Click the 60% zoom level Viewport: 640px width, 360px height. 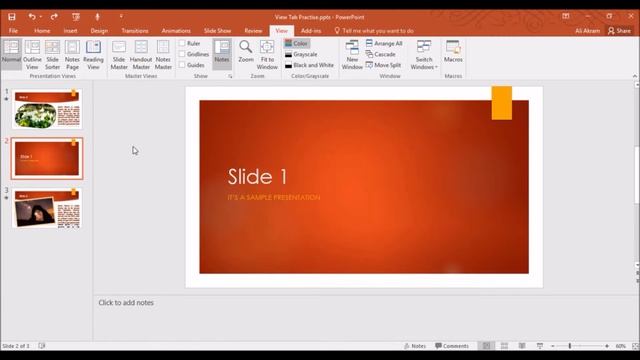[621, 346]
